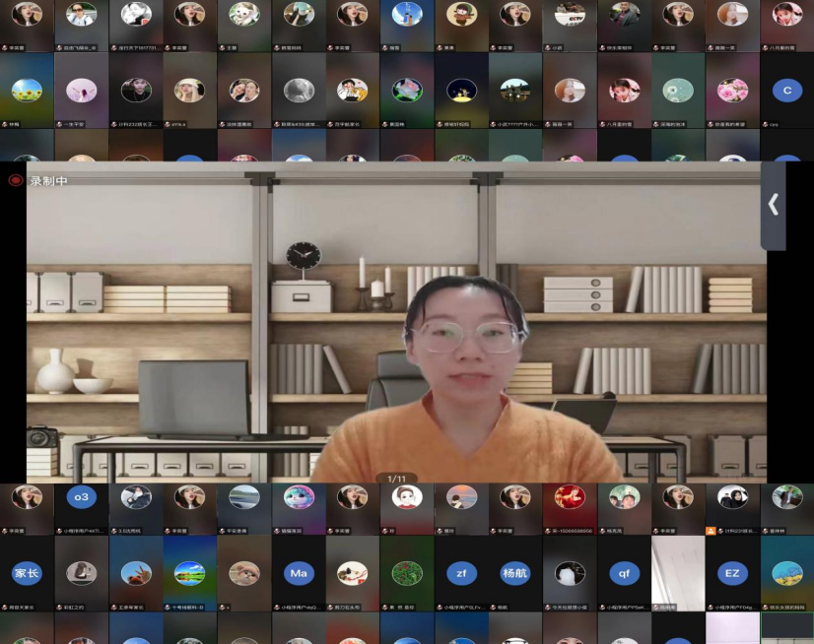Screen dimensions: 814x644
Task: Click the 'qf' participant avatar
Action: [623, 573]
